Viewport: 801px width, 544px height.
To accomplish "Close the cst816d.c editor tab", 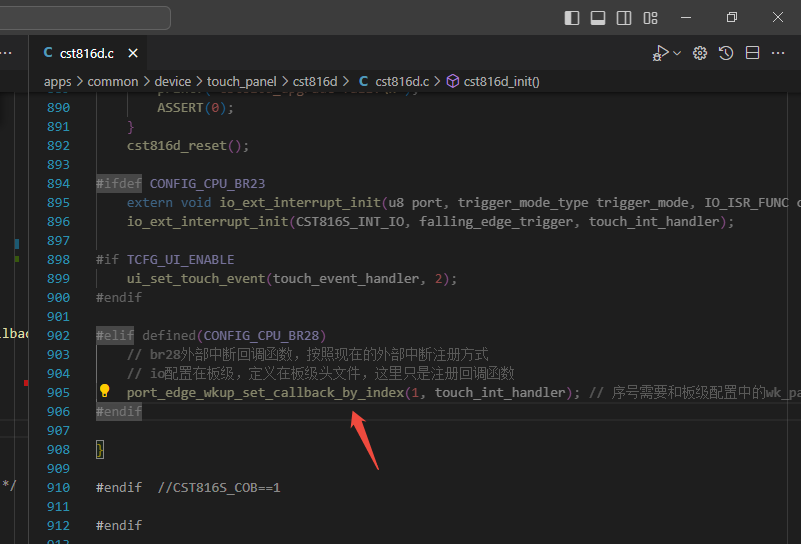I will coord(133,53).
